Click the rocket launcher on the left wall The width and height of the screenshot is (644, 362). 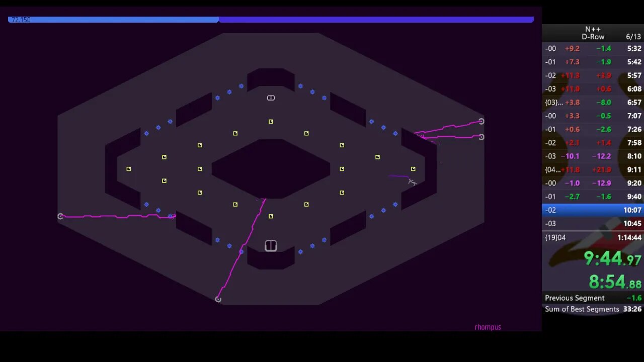[x=60, y=216]
